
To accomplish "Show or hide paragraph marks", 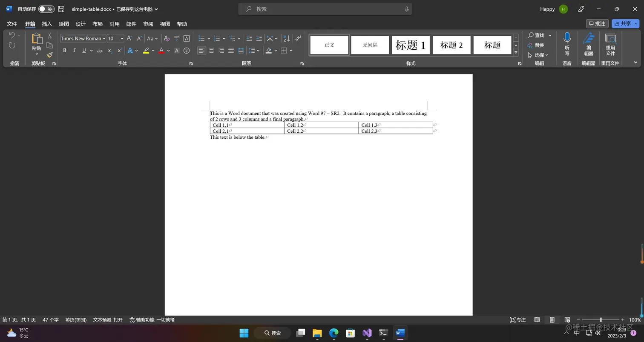I will [x=297, y=38].
